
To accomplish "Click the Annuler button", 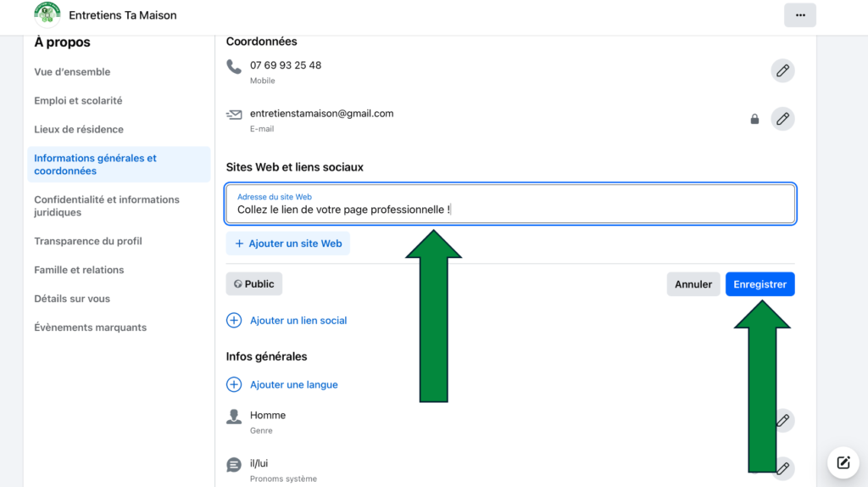I will 693,284.
